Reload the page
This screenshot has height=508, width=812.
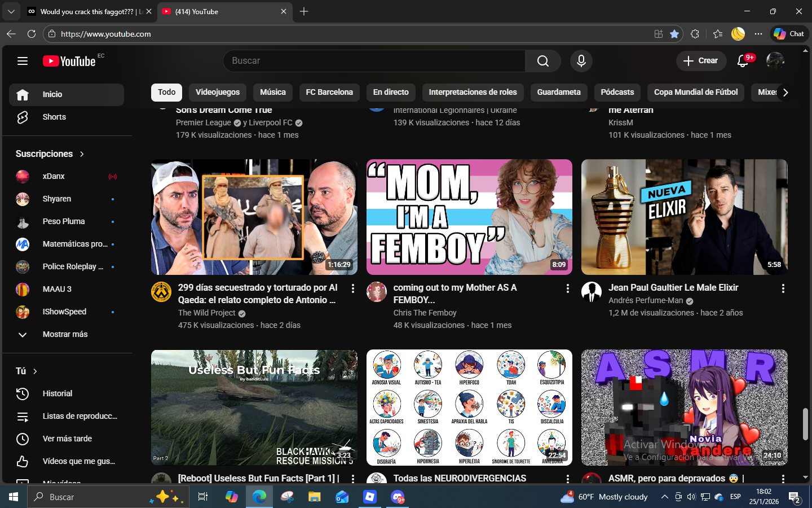32,34
